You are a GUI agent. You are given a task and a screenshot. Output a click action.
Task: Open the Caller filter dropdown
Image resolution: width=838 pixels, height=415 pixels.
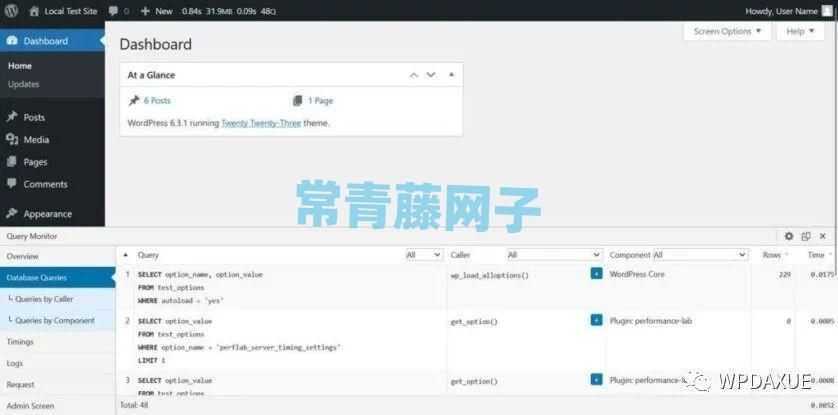pyautogui.click(x=554, y=255)
